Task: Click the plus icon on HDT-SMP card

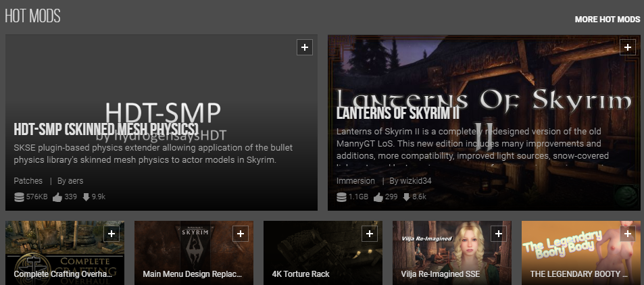Action: pos(304,47)
